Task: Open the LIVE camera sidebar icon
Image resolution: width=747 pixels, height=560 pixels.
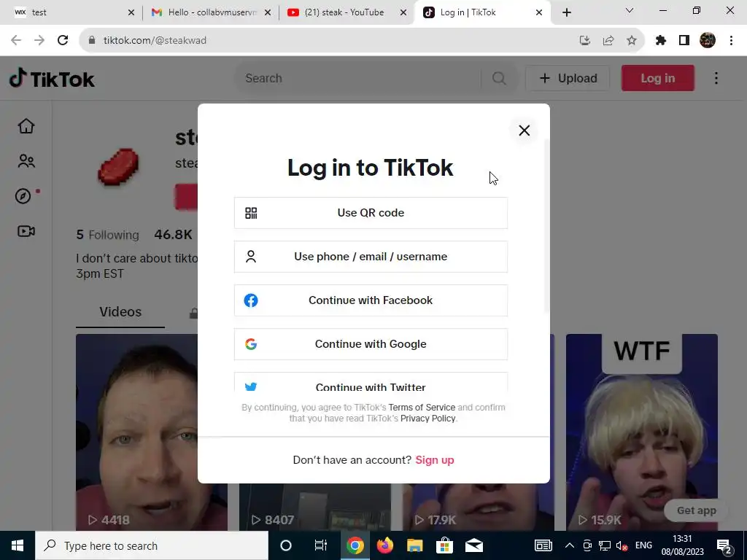Action: point(26,231)
